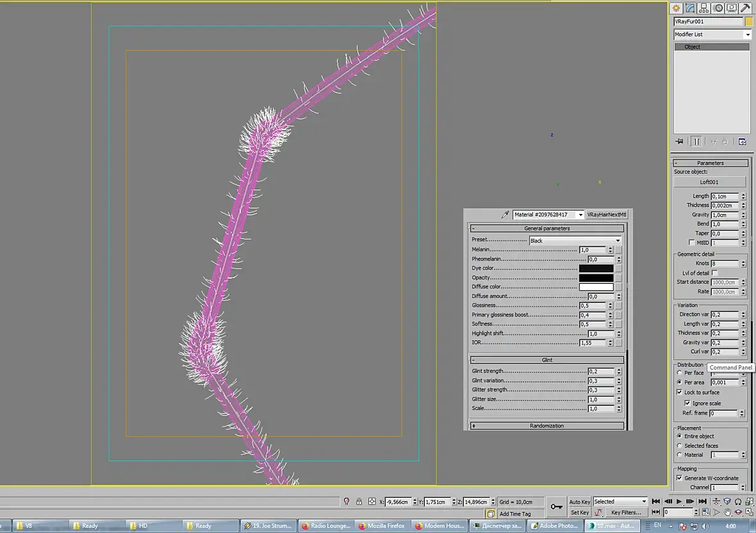Go to start of animation

tap(655, 502)
